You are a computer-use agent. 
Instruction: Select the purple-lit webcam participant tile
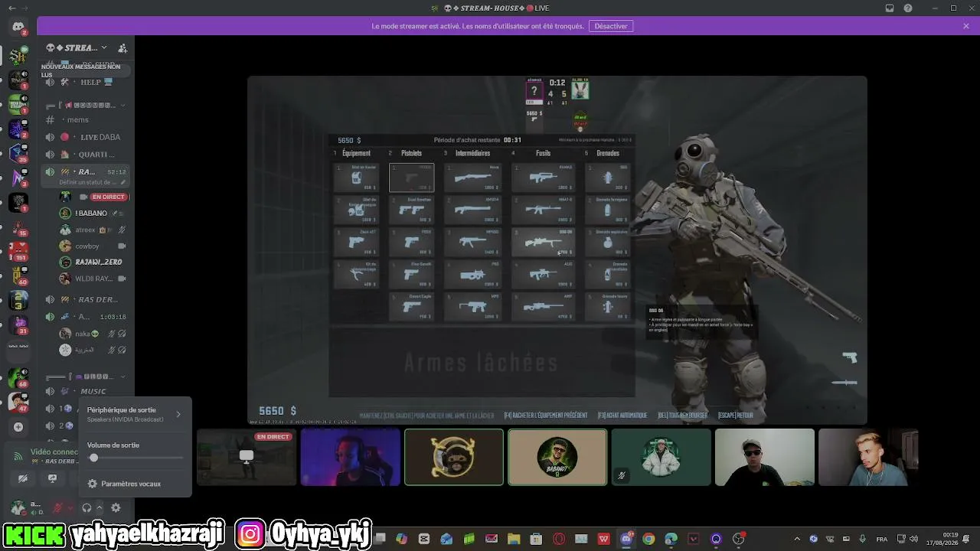tap(351, 457)
